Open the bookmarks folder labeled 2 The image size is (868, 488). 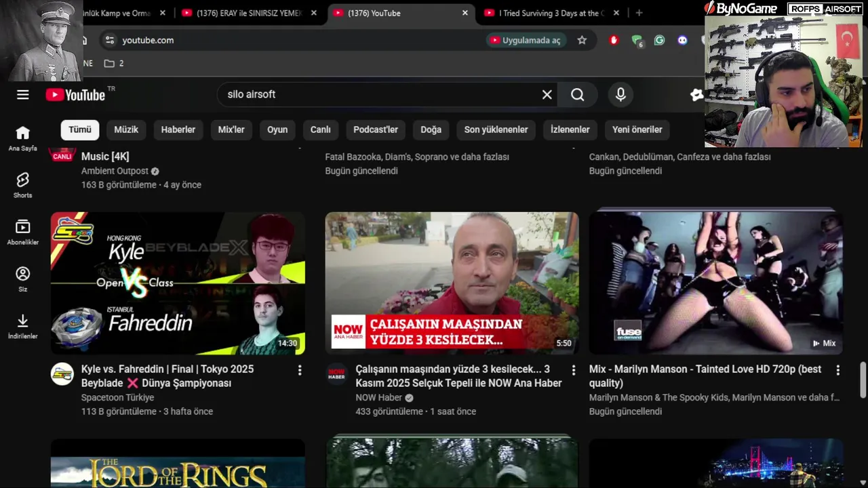point(114,63)
